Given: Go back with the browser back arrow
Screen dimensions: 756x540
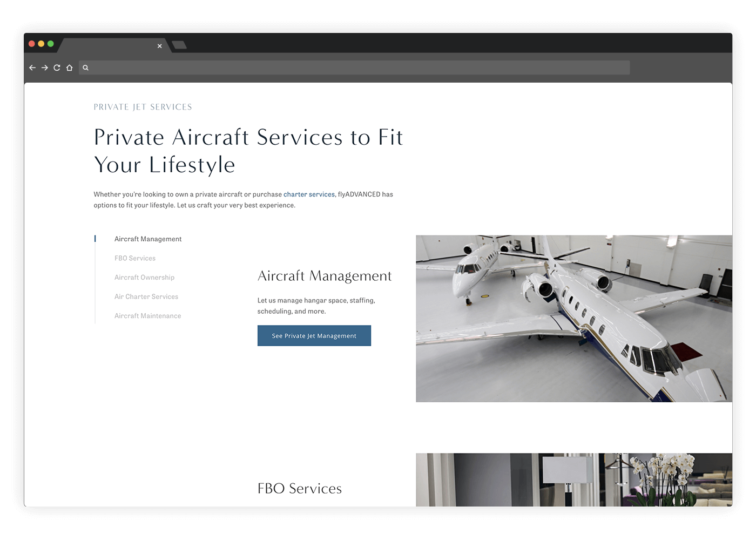Looking at the screenshot, I should [x=32, y=67].
